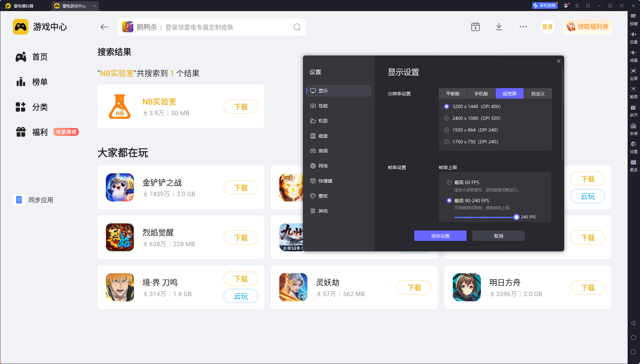
Task: Open the three-dots more options menu
Action: [x=523, y=27]
